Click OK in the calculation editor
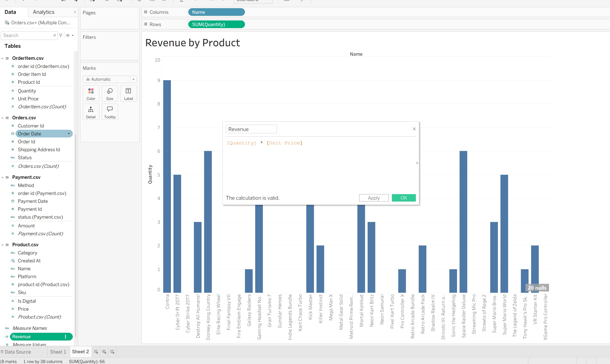The width and height of the screenshot is (610, 364). [x=404, y=198]
